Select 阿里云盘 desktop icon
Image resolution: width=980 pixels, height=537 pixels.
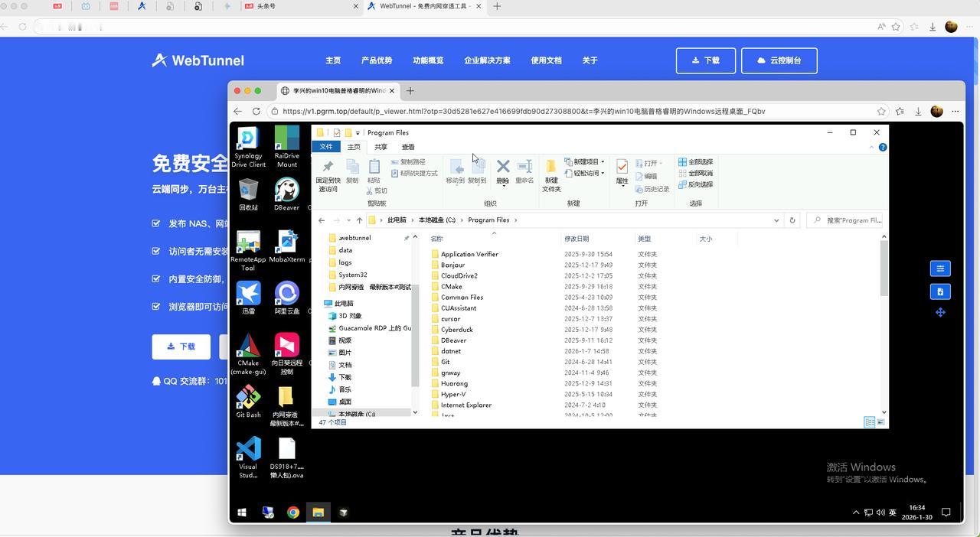287,298
